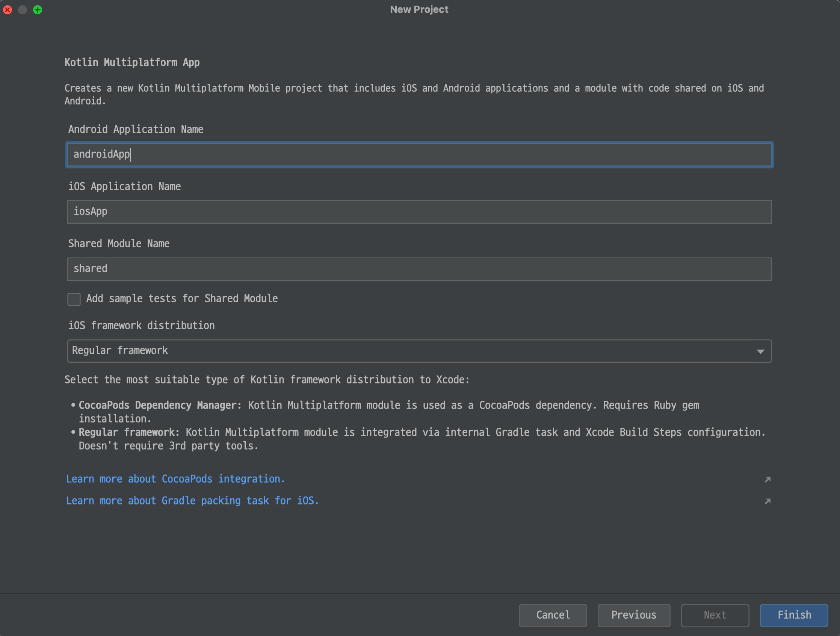This screenshot has height=636, width=840.
Task: Open the iOS framework distribution dropdown arrow
Action: [x=760, y=351]
